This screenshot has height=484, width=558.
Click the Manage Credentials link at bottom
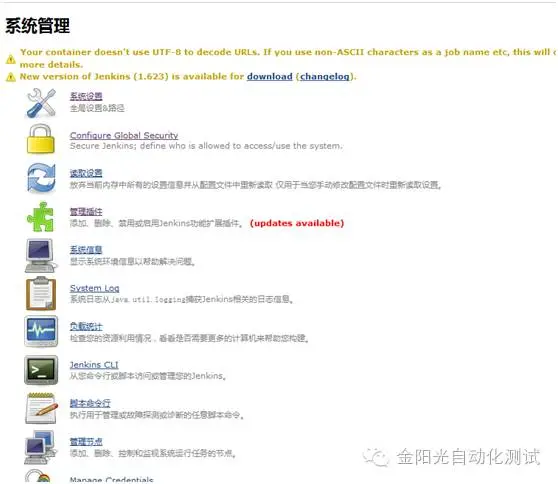(111, 480)
